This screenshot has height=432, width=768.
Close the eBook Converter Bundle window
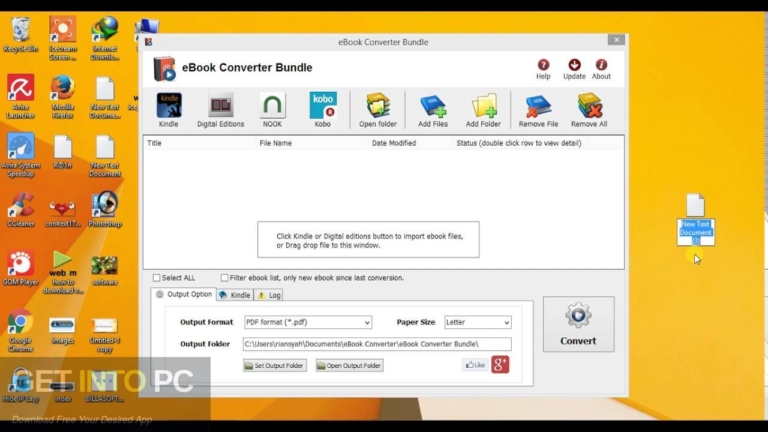[616, 40]
